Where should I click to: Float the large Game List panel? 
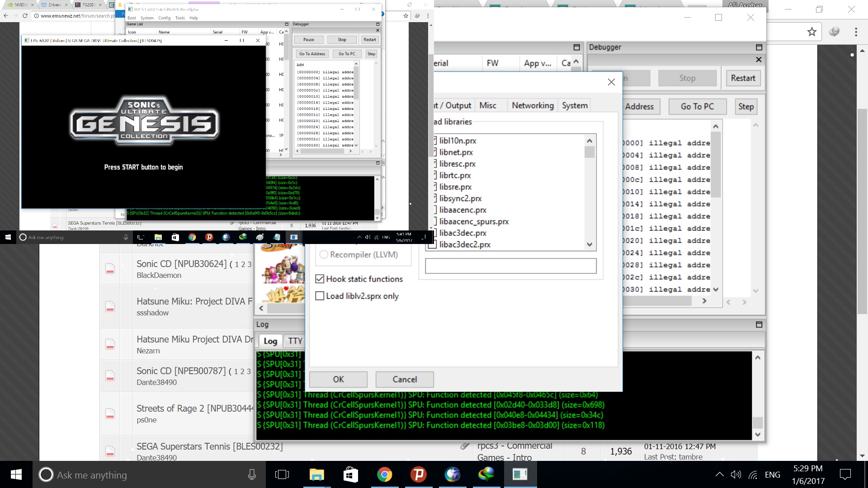[x=576, y=47]
